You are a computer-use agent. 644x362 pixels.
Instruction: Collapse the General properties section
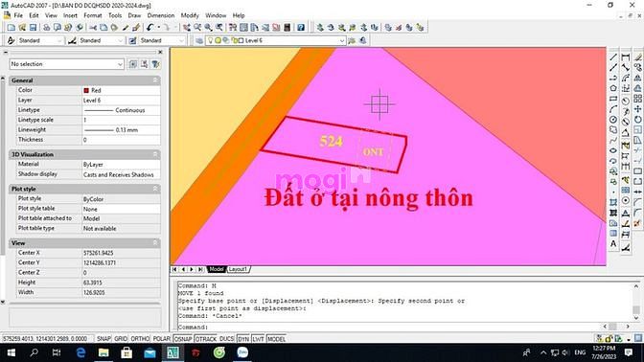tap(155, 80)
